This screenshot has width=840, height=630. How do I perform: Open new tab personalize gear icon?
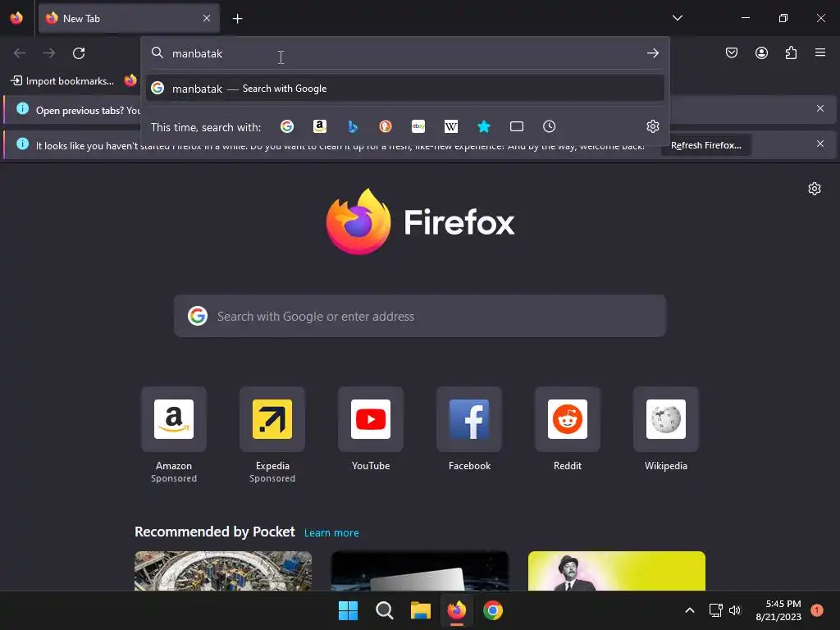(x=815, y=189)
